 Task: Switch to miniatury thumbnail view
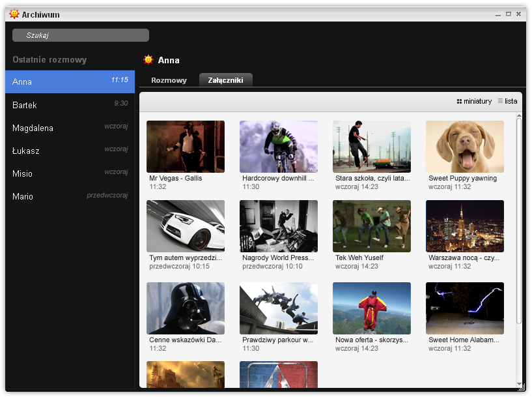474,101
